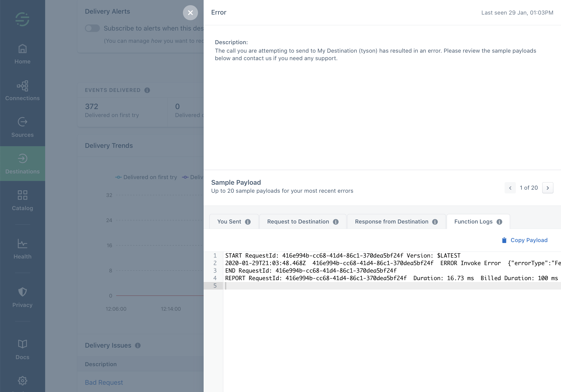
Task: Close the Error panel
Action: [190, 13]
